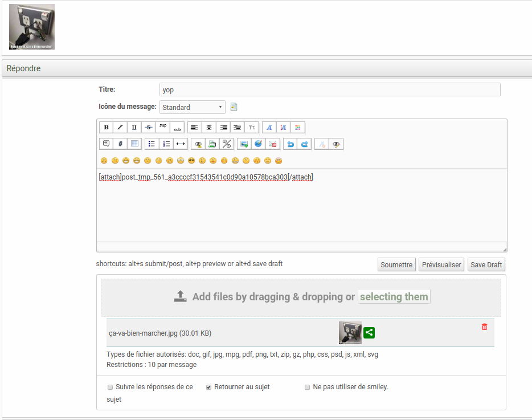Click the Save Draft button
Image resolution: width=532 pixels, height=420 pixels.
point(486,265)
